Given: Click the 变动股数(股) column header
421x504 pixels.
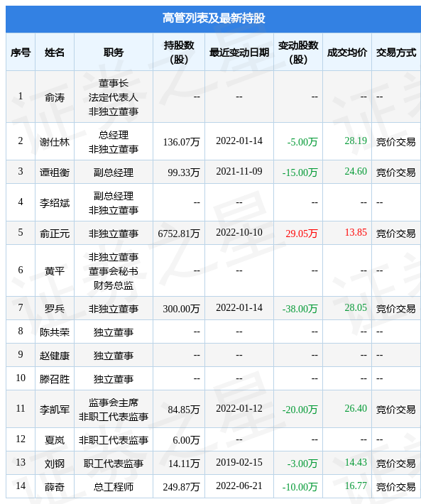Looking at the screenshot, I should point(298,52).
